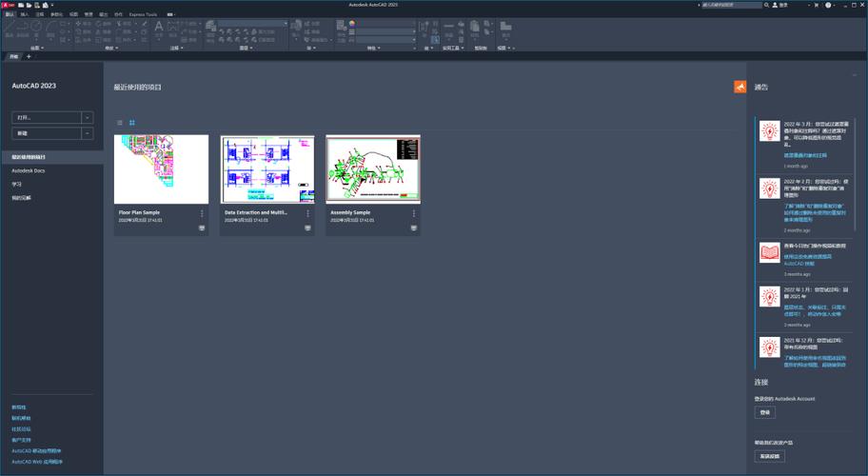
Task: Open AutoCAD Web 应用程序 link
Action: pyautogui.click(x=37, y=462)
